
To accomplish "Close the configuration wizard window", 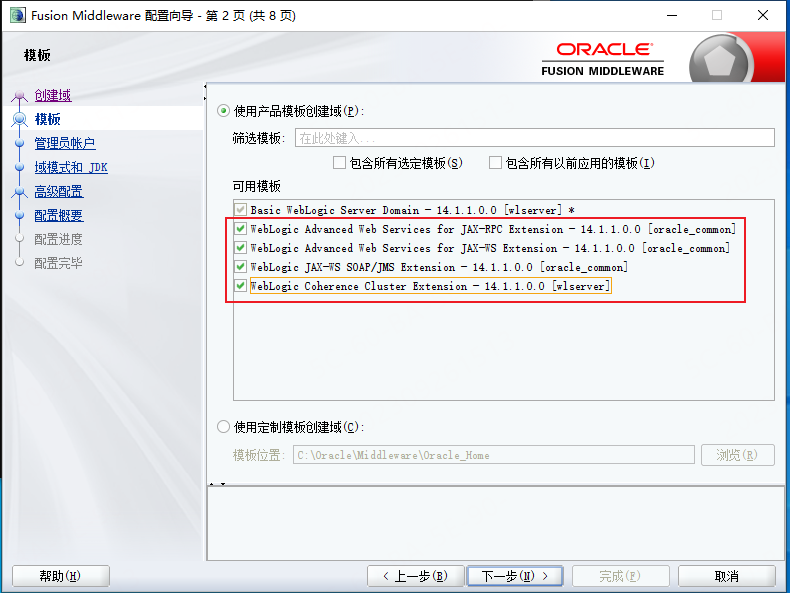I will (x=763, y=15).
